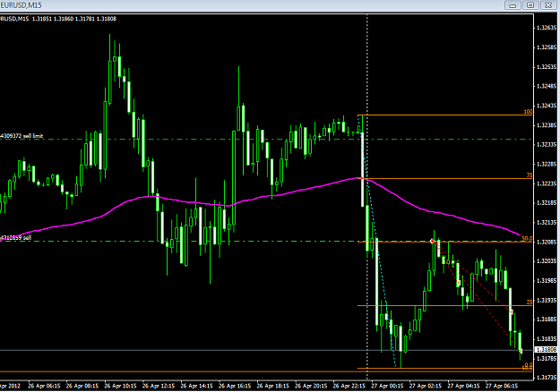This screenshot has width=560, height=392.
Task: Restore the EURUSD,M15 chart window size
Action: [x=530, y=5]
